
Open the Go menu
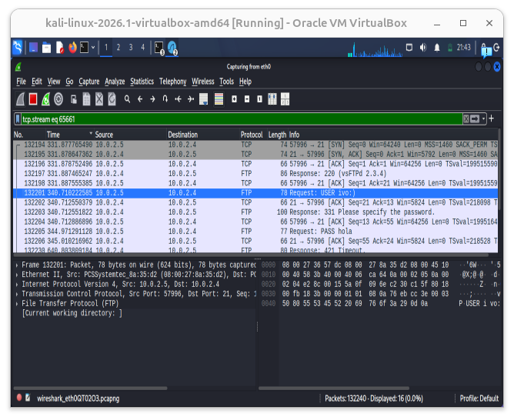(x=69, y=82)
